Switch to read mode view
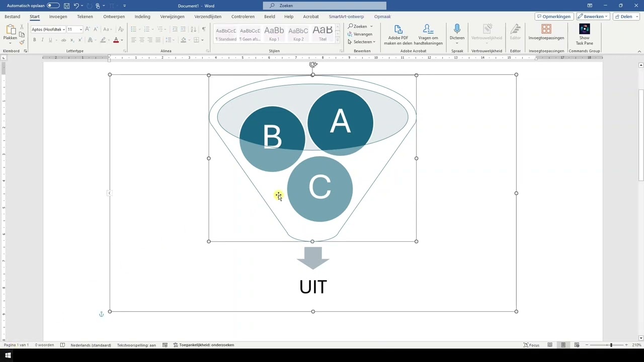Image resolution: width=644 pixels, height=362 pixels. click(550, 345)
